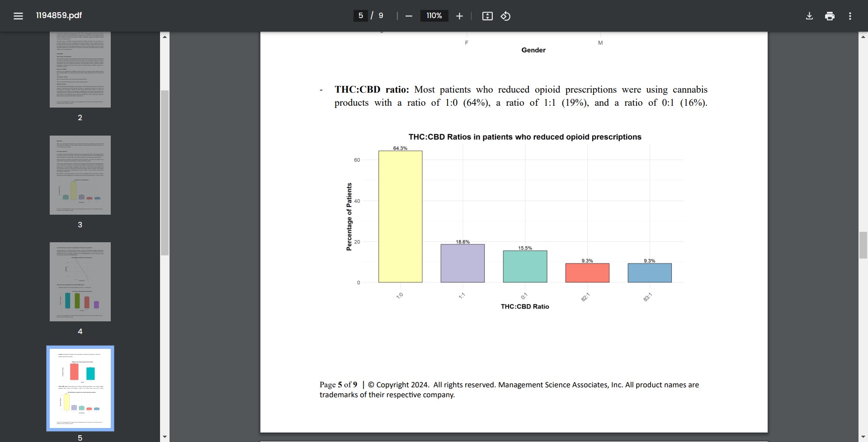The height and width of the screenshot is (442, 868).
Task: Open page 3 thumbnail
Action: pyautogui.click(x=80, y=175)
